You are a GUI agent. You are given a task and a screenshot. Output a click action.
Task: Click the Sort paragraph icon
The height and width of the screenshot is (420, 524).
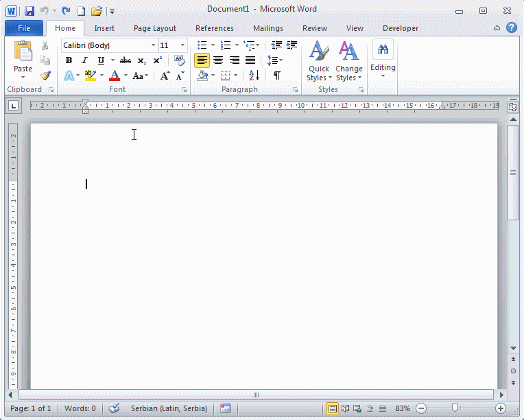pyautogui.click(x=254, y=75)
